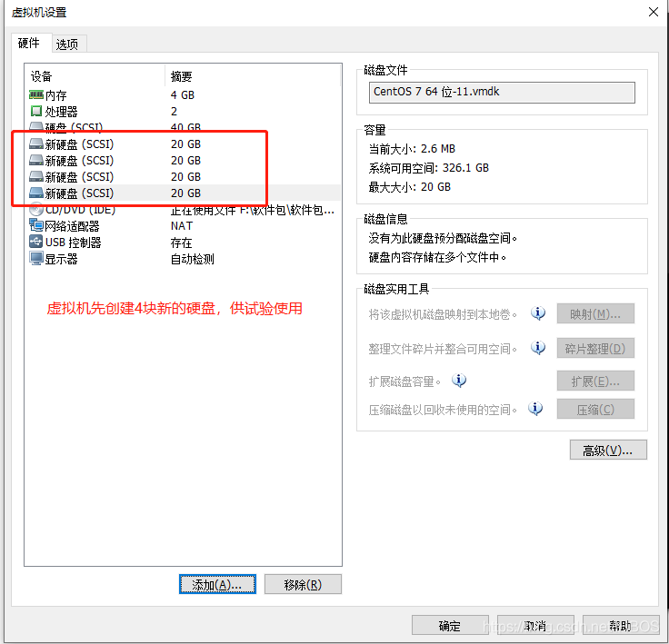The width and height of the screenshot is (669, 644).
Task: Click the 添加(A)... button
Action: coord(217,584)
